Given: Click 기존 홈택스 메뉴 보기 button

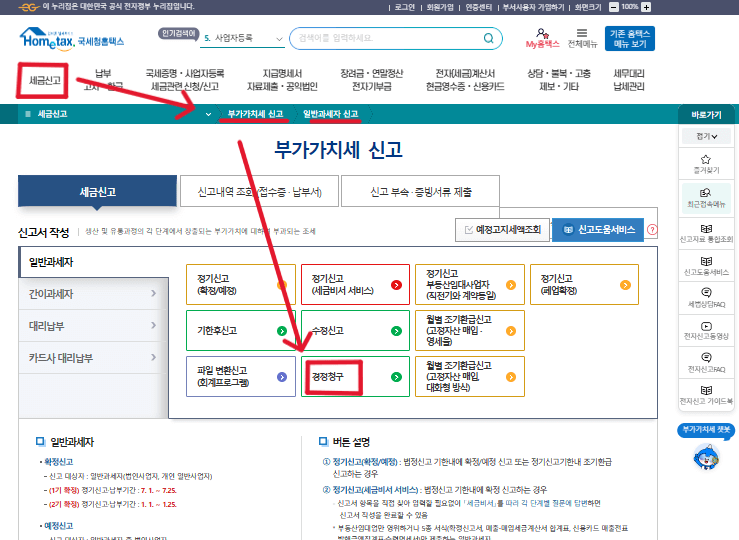Looking at the screenshot, I should [630, 39].
